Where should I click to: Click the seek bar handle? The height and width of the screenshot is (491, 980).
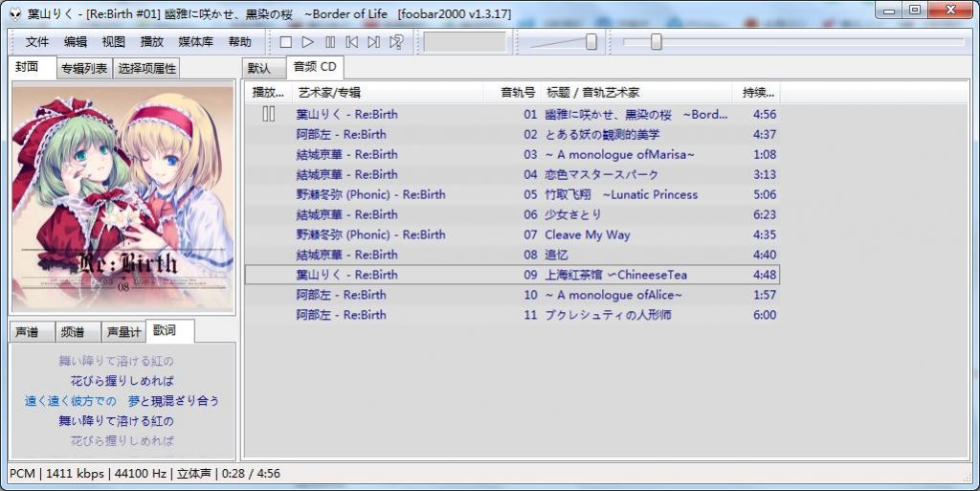pyautogui.click(x=656, y=42)
